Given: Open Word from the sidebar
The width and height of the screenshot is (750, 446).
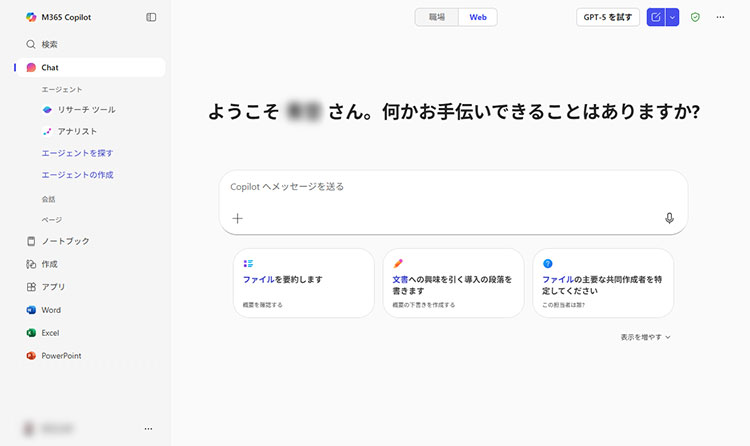Looking at the screenshot, I should click(51, 310).
